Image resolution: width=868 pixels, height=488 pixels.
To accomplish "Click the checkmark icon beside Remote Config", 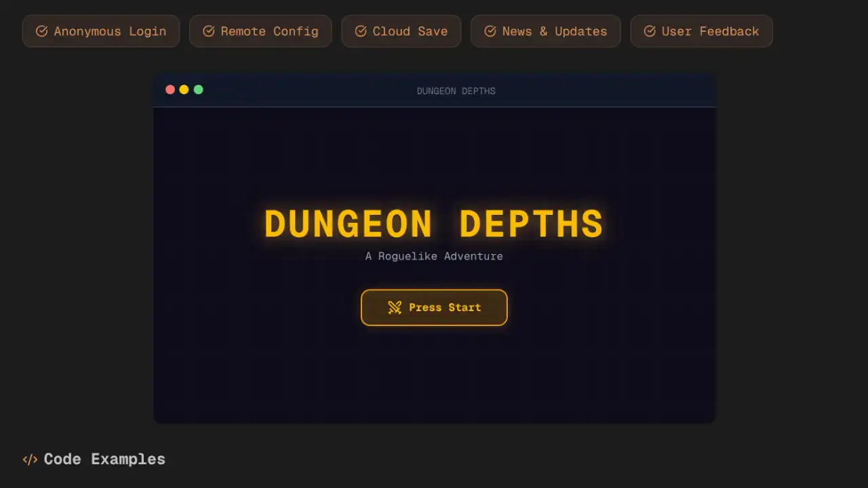I will (x=209, y=31).
